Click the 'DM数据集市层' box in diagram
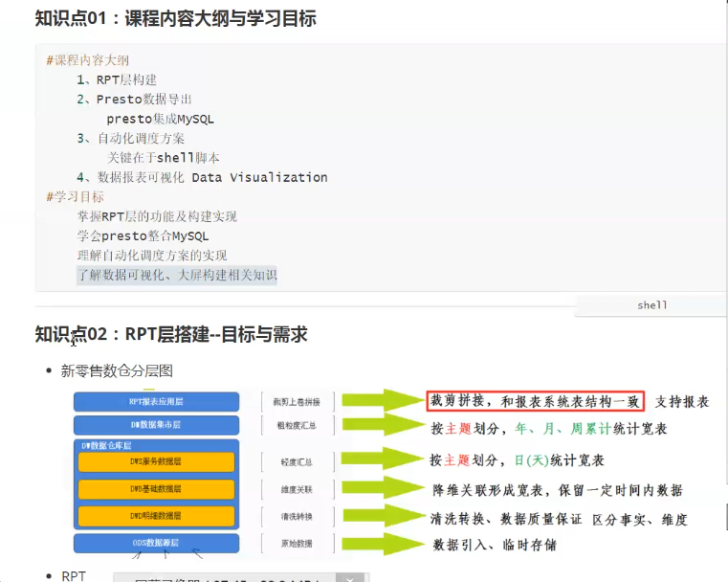The width and height of the screenshot is (728, 582). coord(157,425)
